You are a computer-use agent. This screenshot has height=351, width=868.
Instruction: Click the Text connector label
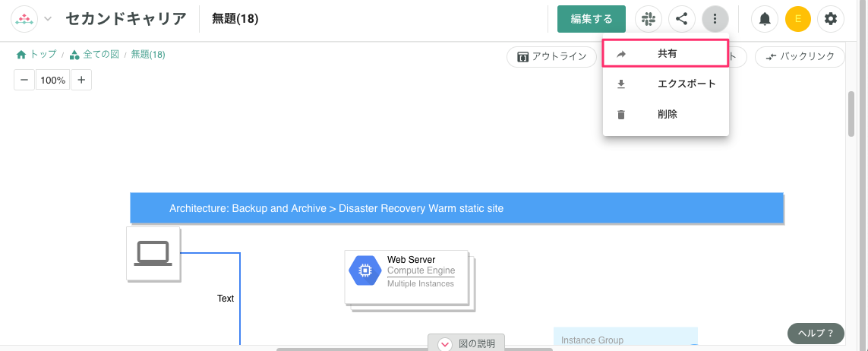click(226, 299)
